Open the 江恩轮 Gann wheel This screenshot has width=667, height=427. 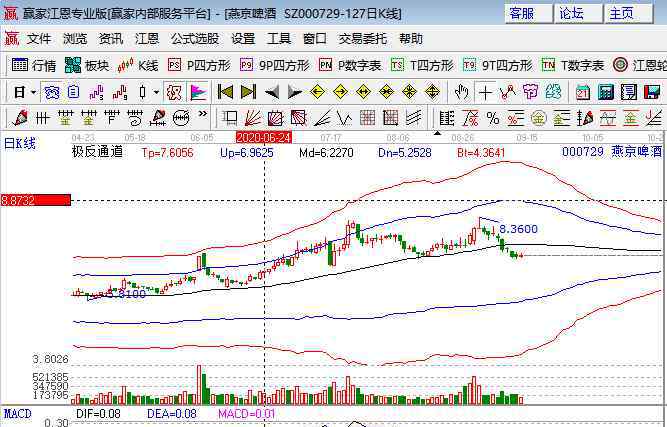639,65
